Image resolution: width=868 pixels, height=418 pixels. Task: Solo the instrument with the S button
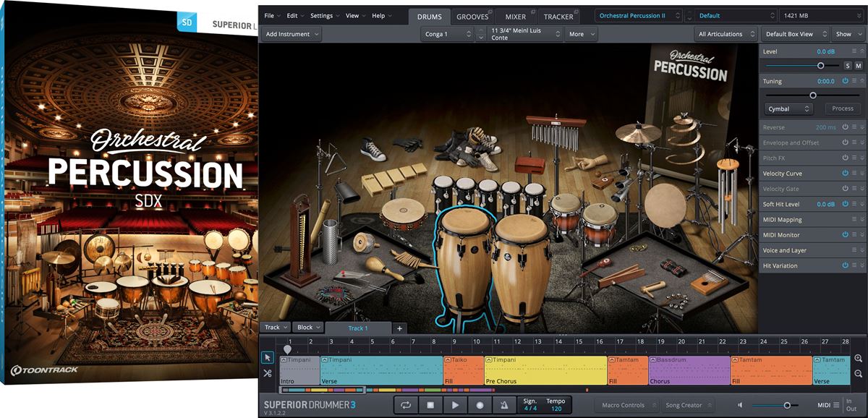point(848,66)
